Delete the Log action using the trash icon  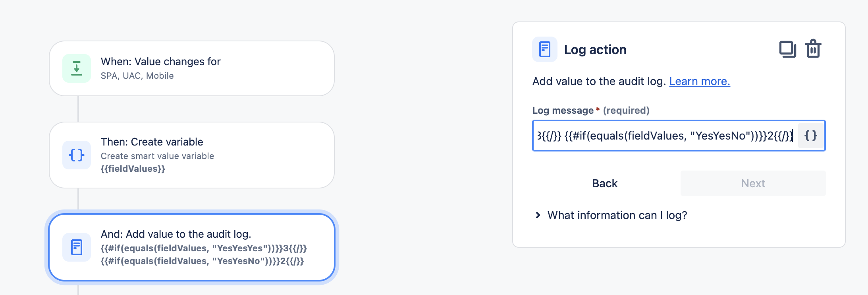814,49
